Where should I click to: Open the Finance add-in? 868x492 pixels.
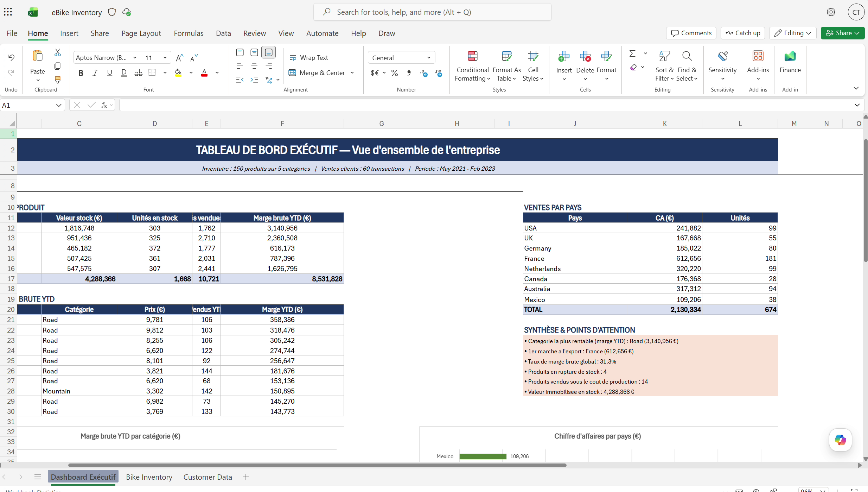[x=790, y=62]
